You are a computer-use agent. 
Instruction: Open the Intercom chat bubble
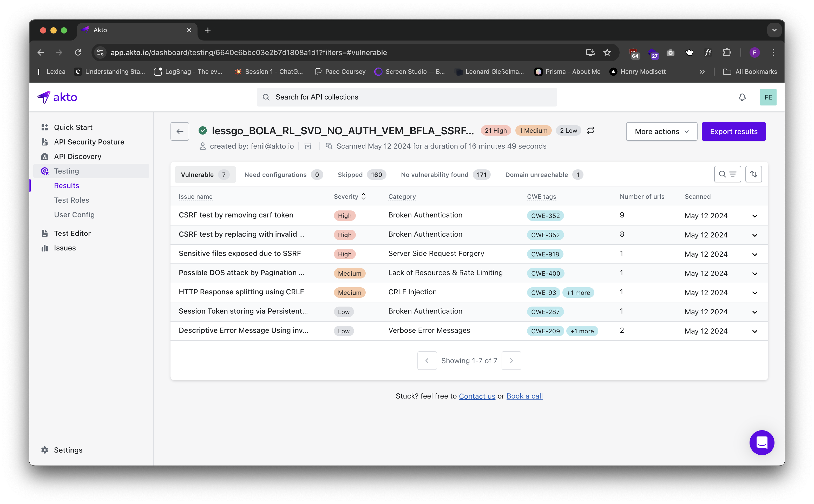point(762,442)
